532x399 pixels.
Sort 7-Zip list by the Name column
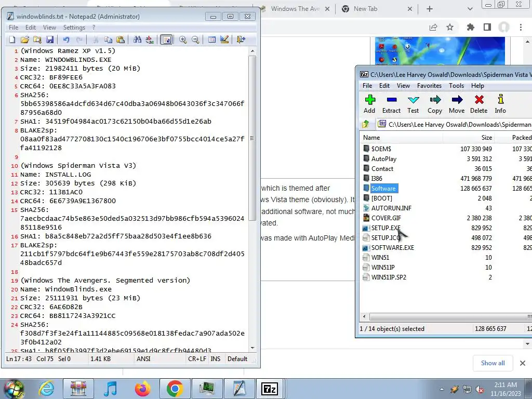tap(402, 137)
